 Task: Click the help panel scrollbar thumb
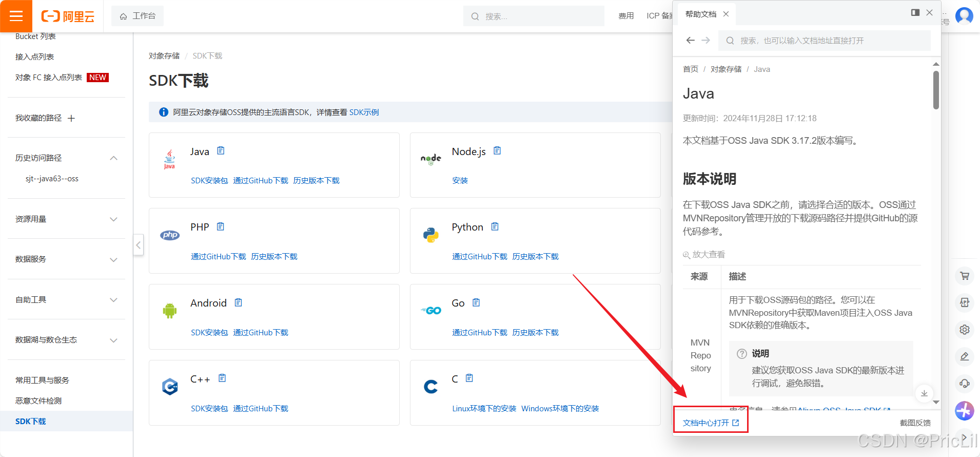click(936, 90)
